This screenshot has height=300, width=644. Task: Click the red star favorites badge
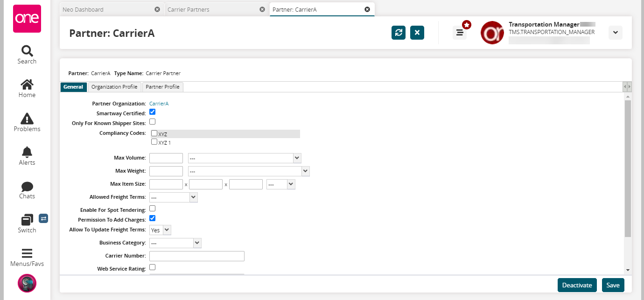pos(467,25)
